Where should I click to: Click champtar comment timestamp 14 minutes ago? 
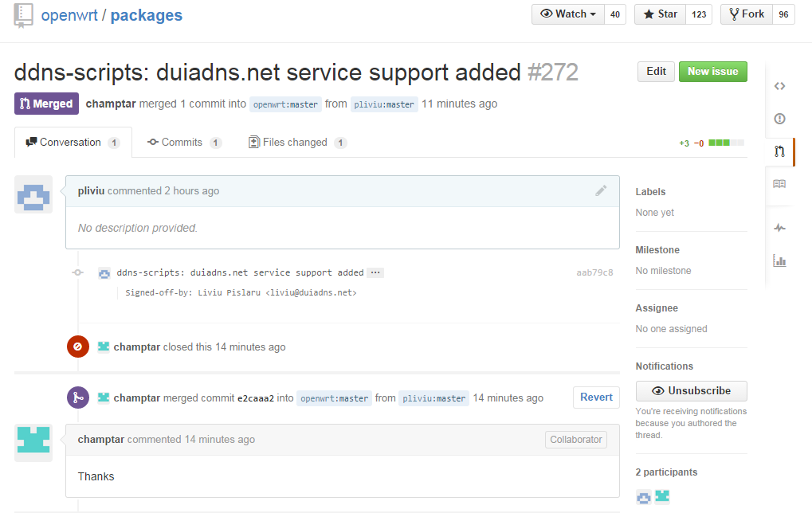tap(220, 440)
